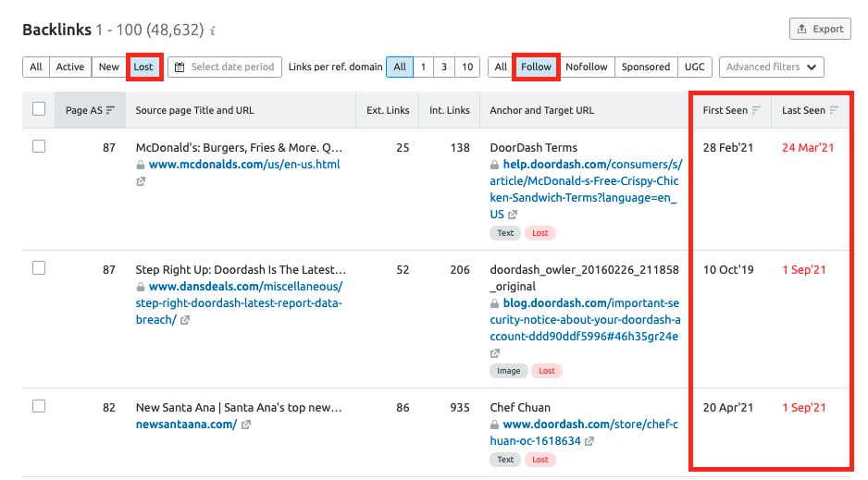
Task: Click external link icon after dansdeals.com URL
Action: (185, 320)
